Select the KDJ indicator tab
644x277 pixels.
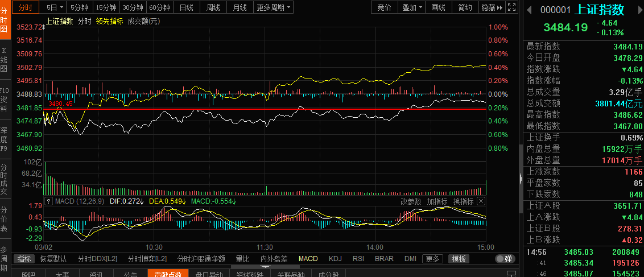click(x=335, y=259)
